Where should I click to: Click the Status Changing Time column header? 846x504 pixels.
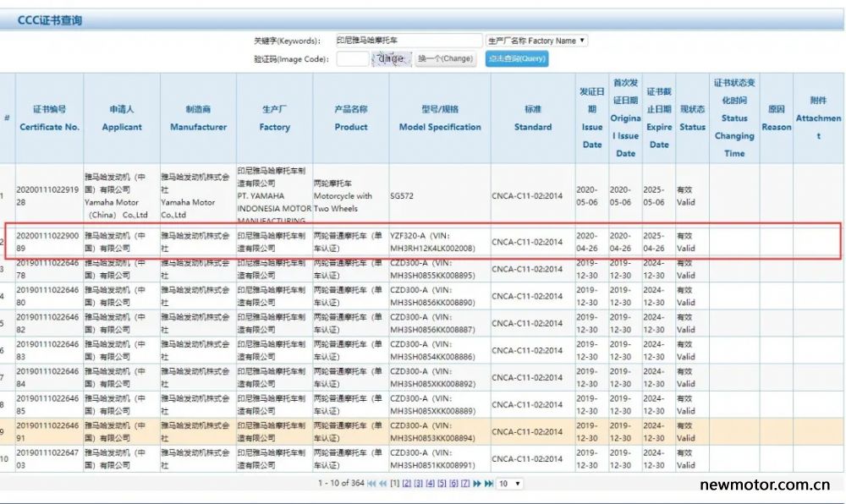click(x=734, y=118)
